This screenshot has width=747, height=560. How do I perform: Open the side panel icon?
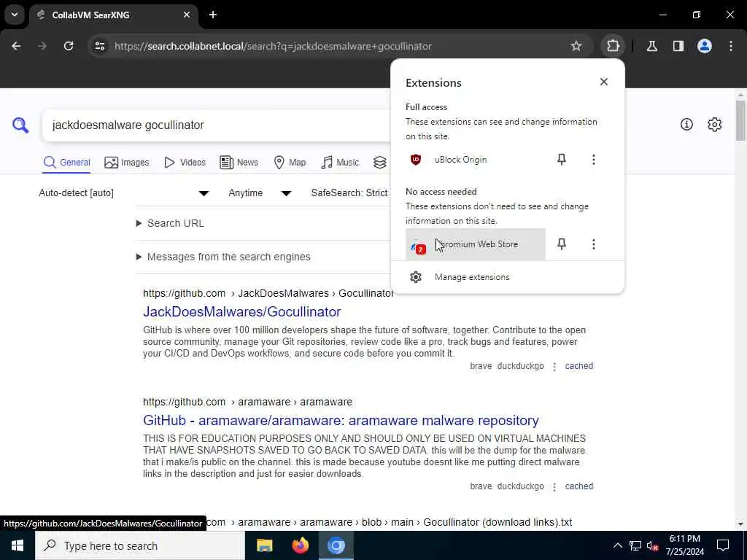coord(678,46)
